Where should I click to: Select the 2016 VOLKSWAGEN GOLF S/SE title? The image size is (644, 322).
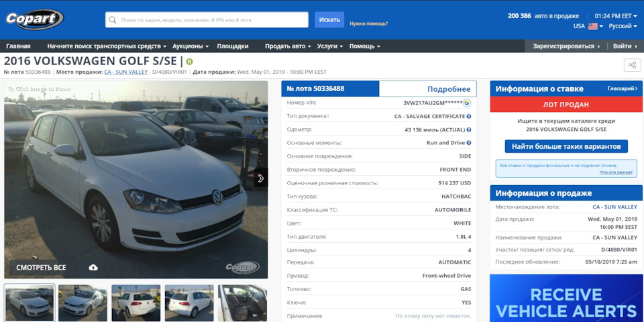pos(91,61)
